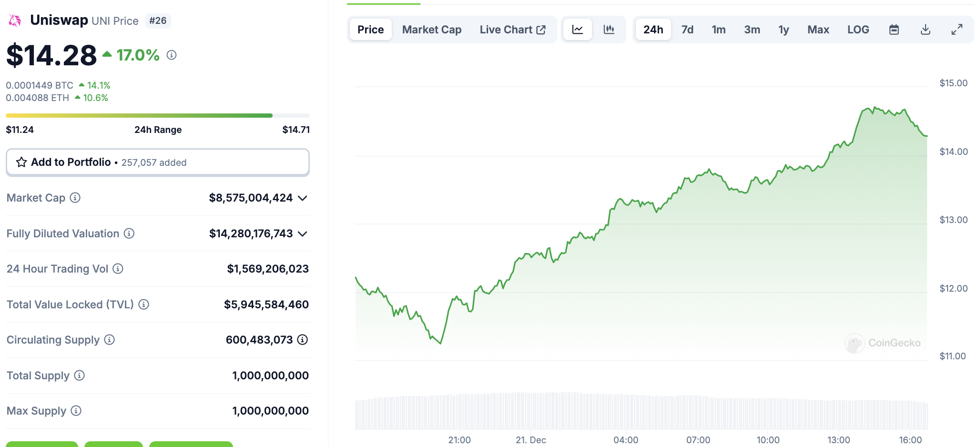Download the chart data

[x=925, y=30]
